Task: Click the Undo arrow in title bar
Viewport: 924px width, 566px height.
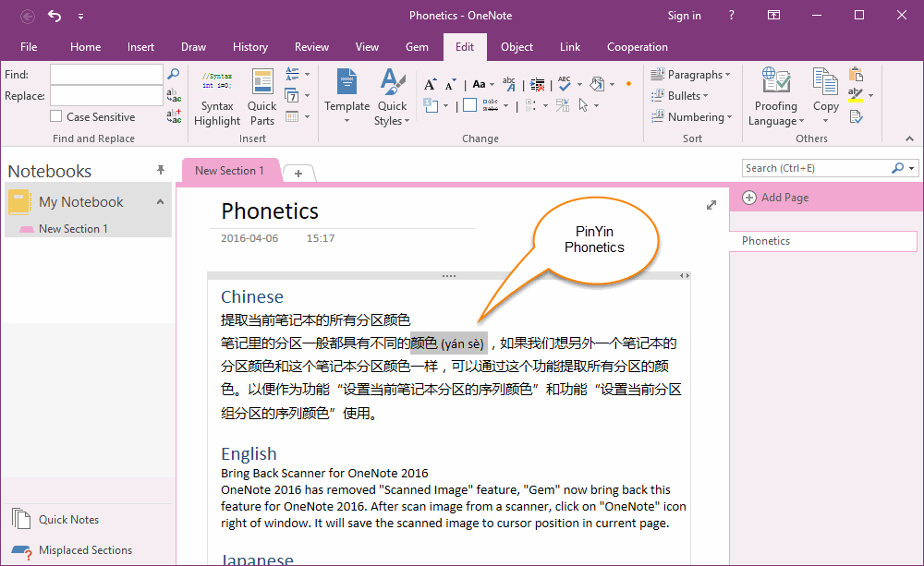Action: [x=55, y=16]
